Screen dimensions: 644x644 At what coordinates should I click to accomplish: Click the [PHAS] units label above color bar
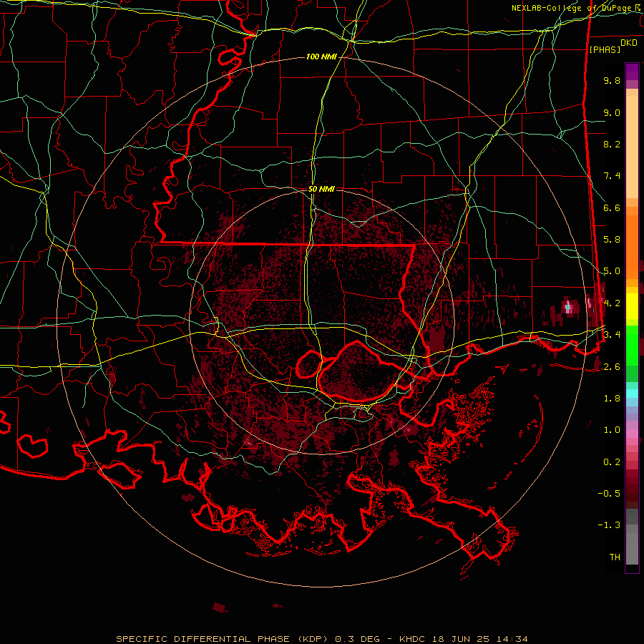(605, 49)
